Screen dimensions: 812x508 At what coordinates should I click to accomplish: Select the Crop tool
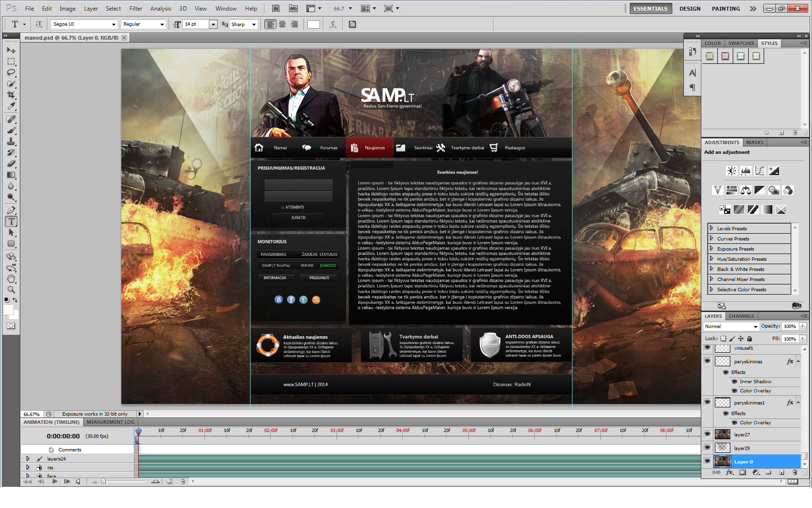(x=11, y=95)
